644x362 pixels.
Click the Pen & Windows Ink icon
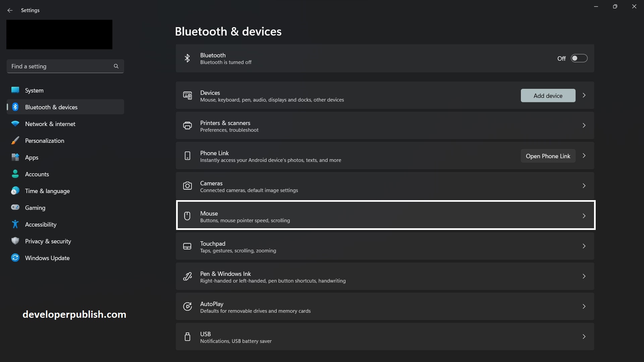tap(187, 276)
